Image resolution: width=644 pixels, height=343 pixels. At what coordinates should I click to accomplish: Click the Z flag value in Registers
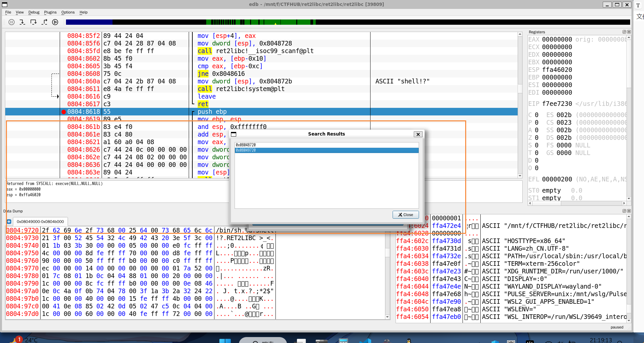click(536, 138)
